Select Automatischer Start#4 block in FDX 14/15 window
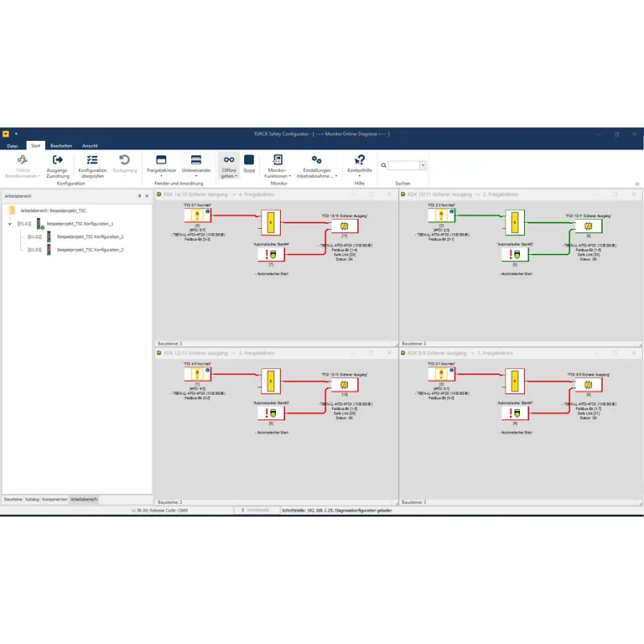The height and width of the screenshot is (644, 644). (x=271, y=255)
